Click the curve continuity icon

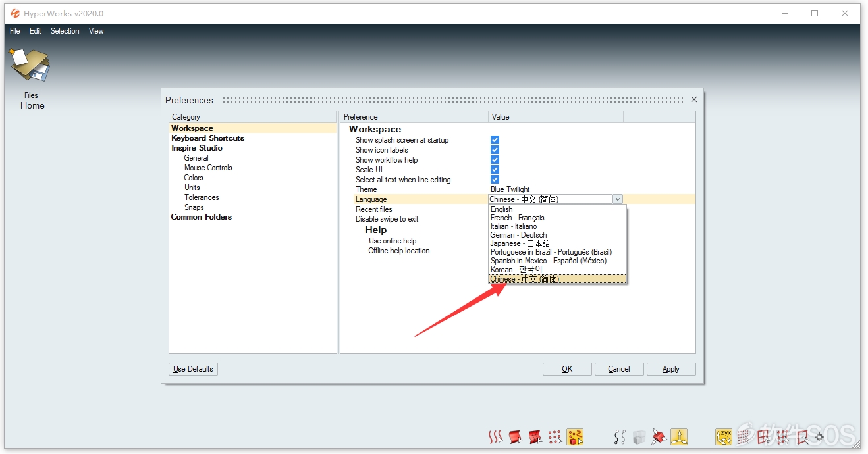click(x=619, y=437)
